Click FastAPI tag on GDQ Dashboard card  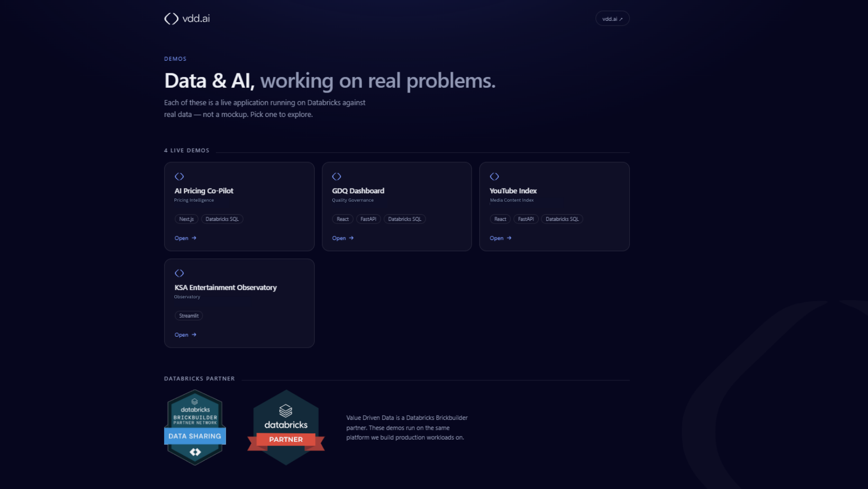[x=369, y=219]
